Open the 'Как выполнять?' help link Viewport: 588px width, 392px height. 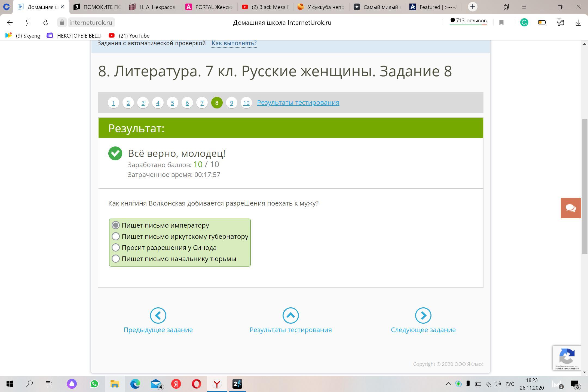click(234, 43)
